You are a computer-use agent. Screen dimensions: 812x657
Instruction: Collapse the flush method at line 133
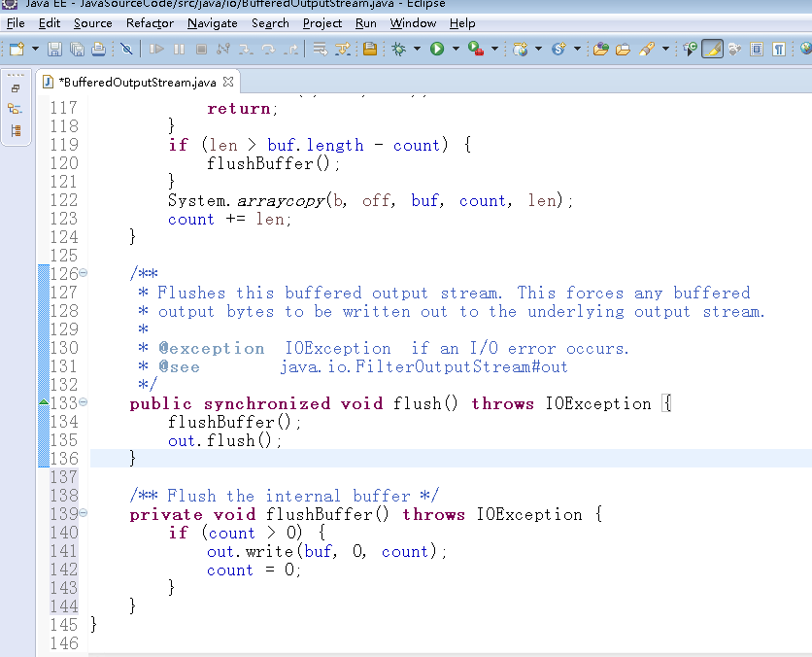[x=84, y=401]
